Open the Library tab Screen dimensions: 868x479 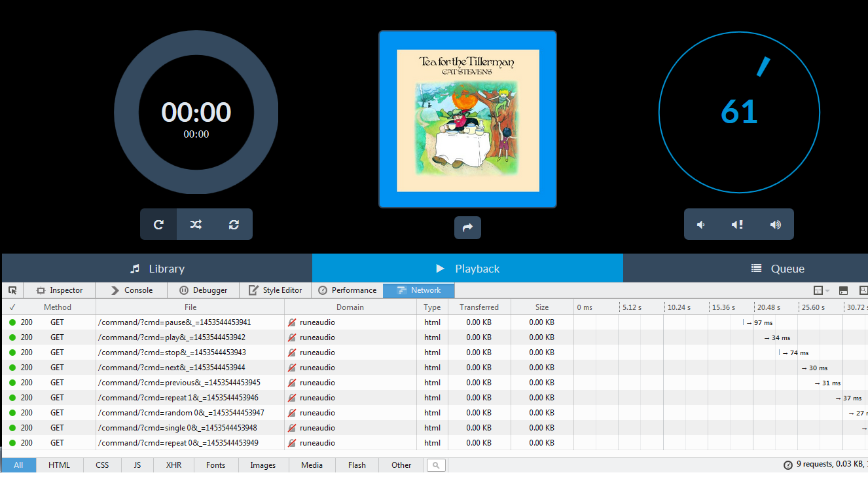pos(157,268)
